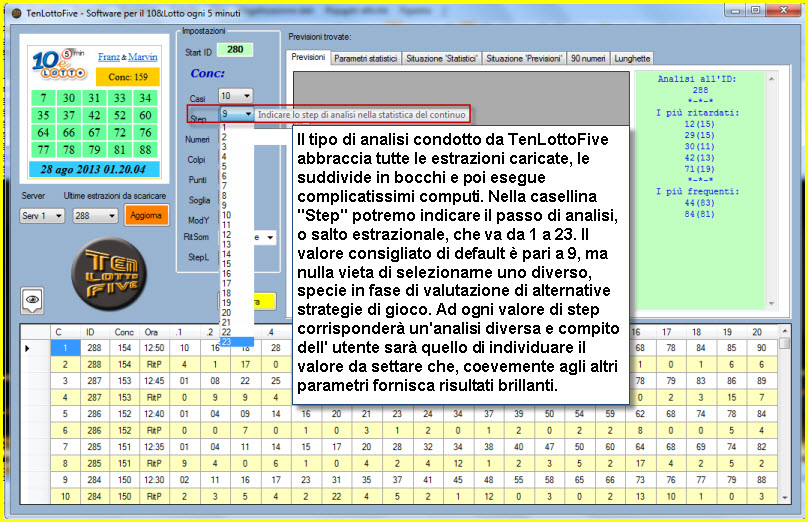
Task: Click the TenLottoFive round logo
Action: point(109,274)
